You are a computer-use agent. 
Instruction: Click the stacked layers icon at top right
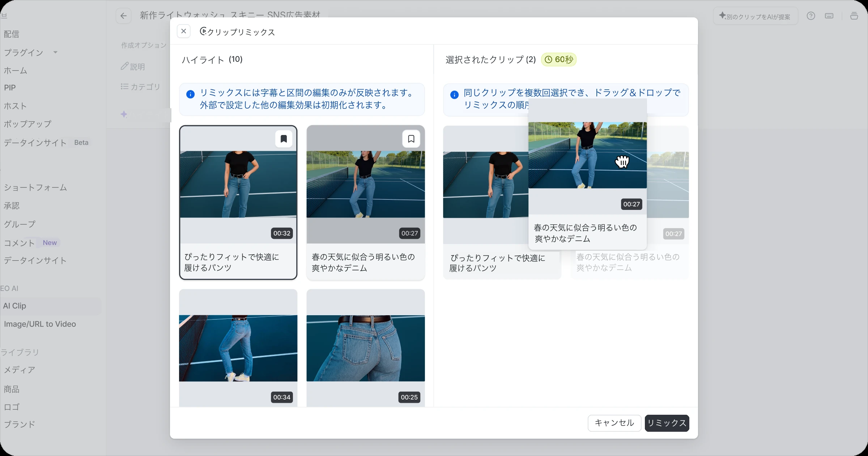click(x=854, y=16)
